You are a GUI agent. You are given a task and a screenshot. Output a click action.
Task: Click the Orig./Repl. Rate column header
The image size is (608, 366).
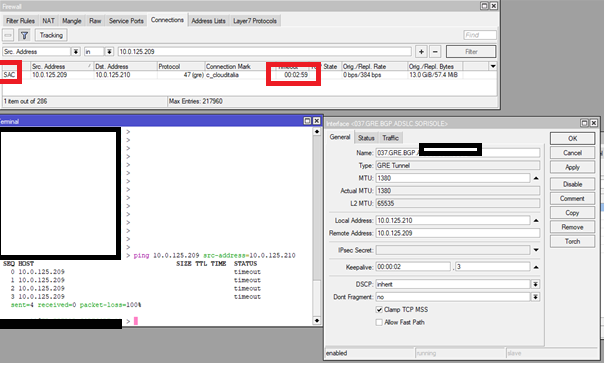coord(374,66)
